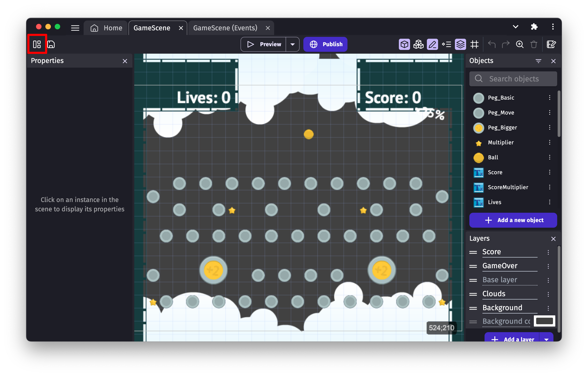Select the 3D object preview icon

click(x=405, y=44)
